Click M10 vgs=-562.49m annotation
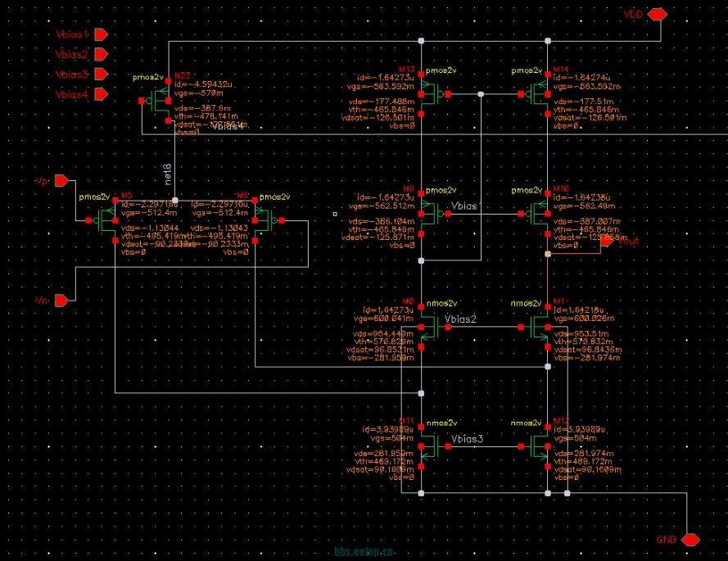Viewport: 728px width, 561px height. [584, 206]
